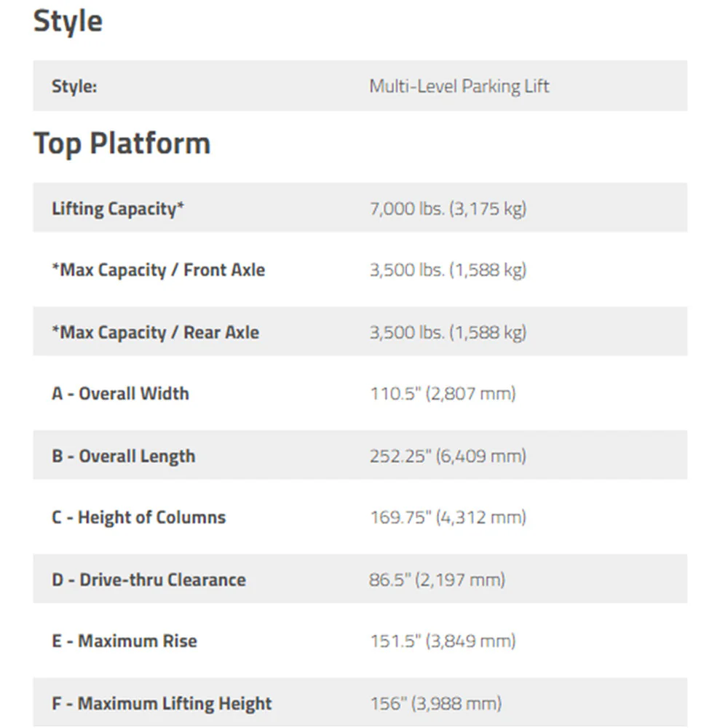Click the A - Overall Width label
This screenshot has width=728, height=728.
[120, 394]
